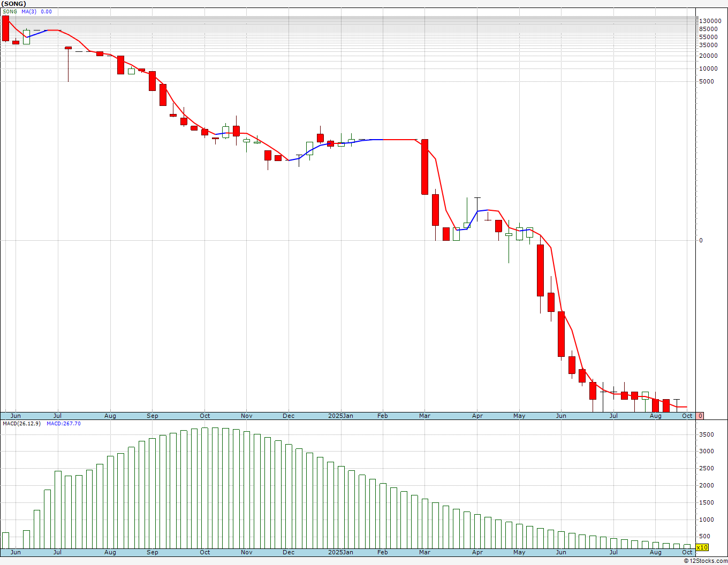Select the 3000 MACD axis label

pyautogui.click(x=707, y=451)
